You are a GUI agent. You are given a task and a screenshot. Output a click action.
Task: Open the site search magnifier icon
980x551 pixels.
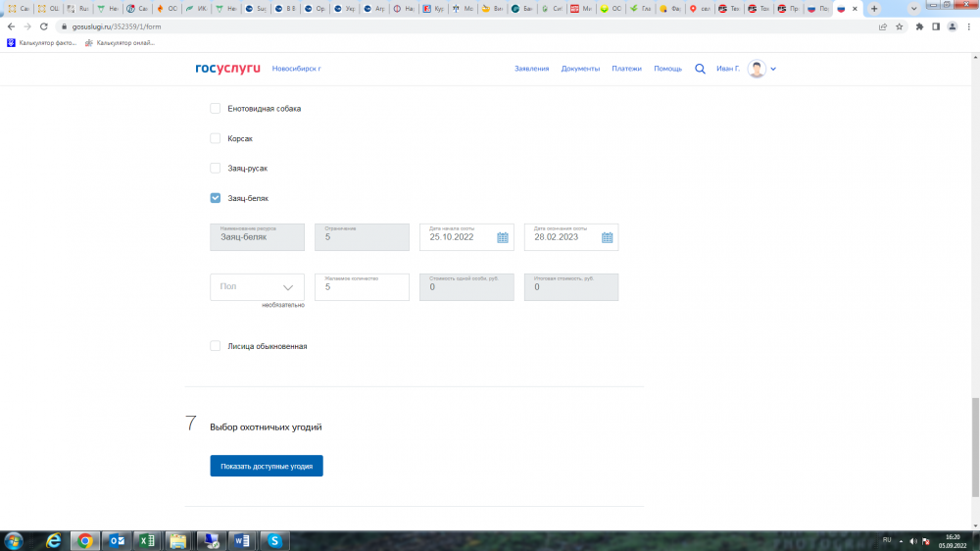click(x=700, y=69)
